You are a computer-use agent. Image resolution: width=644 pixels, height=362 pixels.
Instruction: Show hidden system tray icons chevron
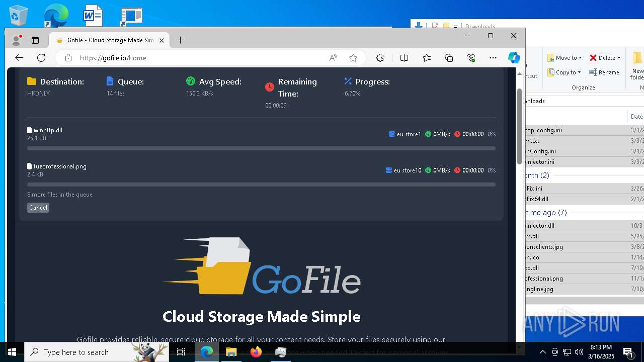coord(542,352)
